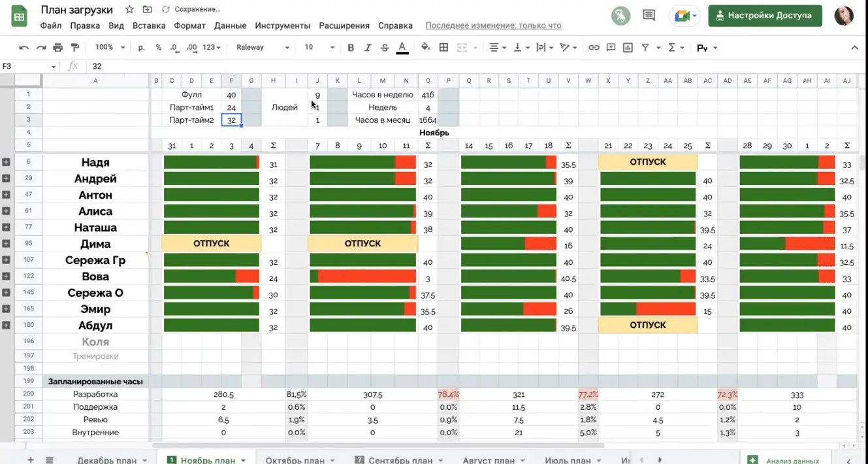868x464 pixels.
Task: Choose the text color underlined A
Action: 402,48
